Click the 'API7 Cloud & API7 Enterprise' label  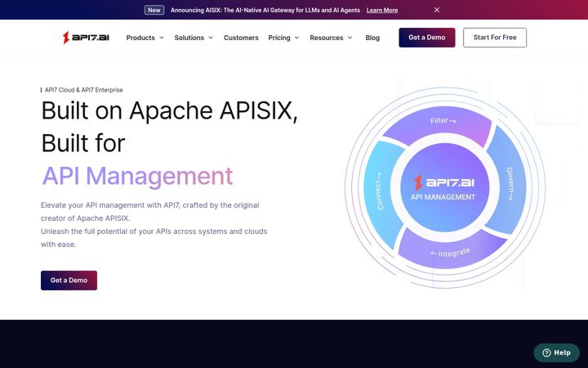click(83, 90)
